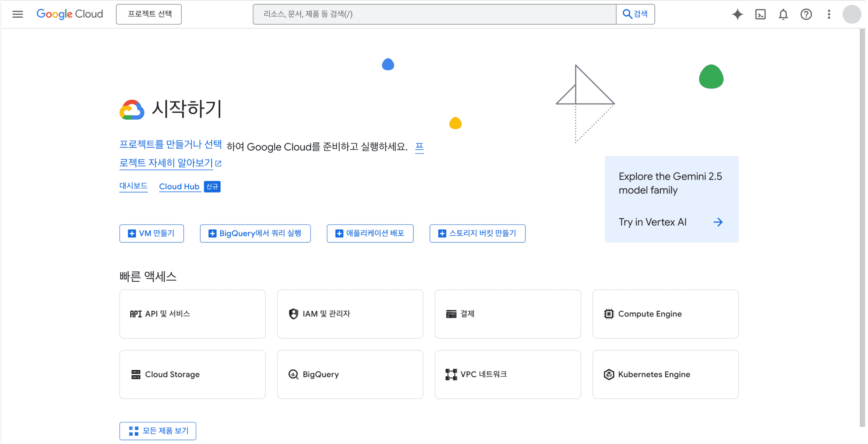Image resolution: width=868 pixels, height=444 pixels.
Task: Open the Compute Engine quick access card
Action: 665,314
